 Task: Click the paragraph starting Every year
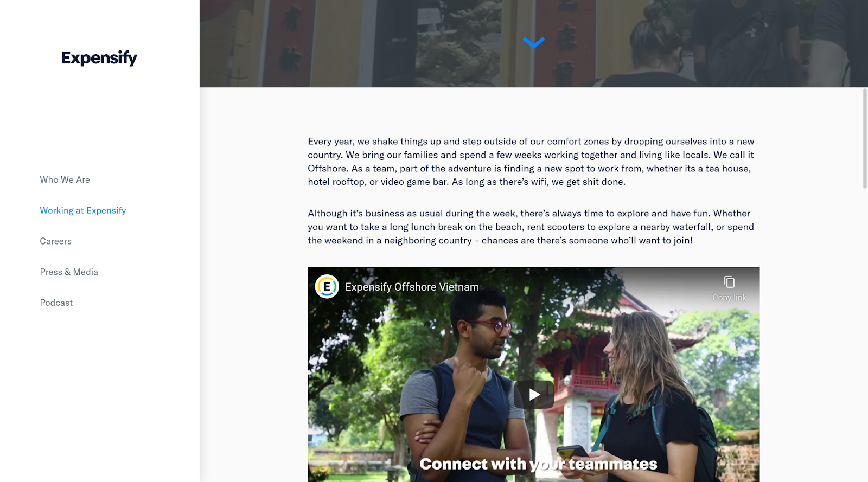pos(531,162)
